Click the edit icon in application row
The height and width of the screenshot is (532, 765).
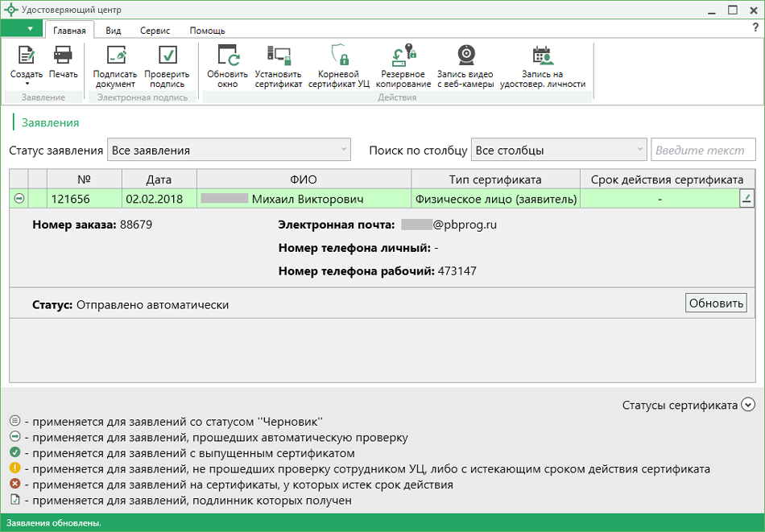click(x=746, y=199)
